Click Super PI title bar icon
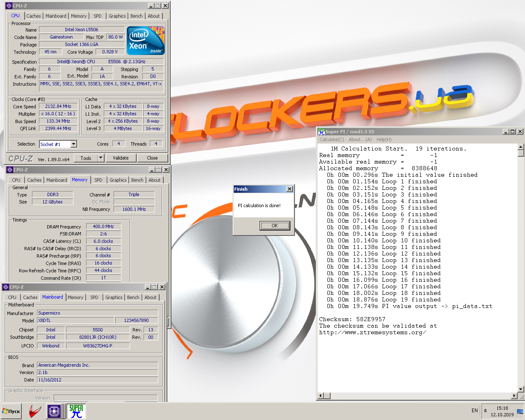The image size is (525, 420). point(321,132)
